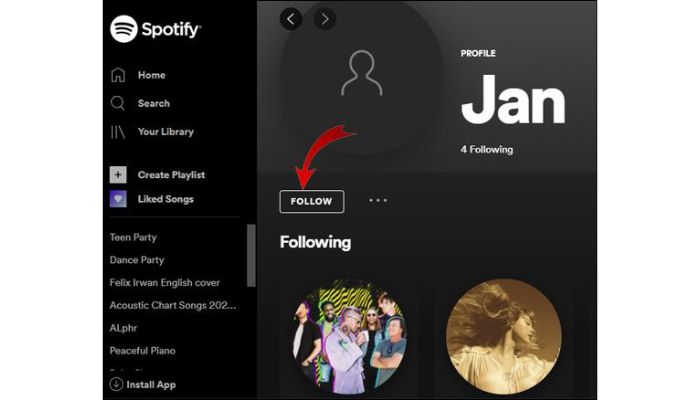Open the Teen Party playlist
The image size is (700, 400).
tap(133, 238)
